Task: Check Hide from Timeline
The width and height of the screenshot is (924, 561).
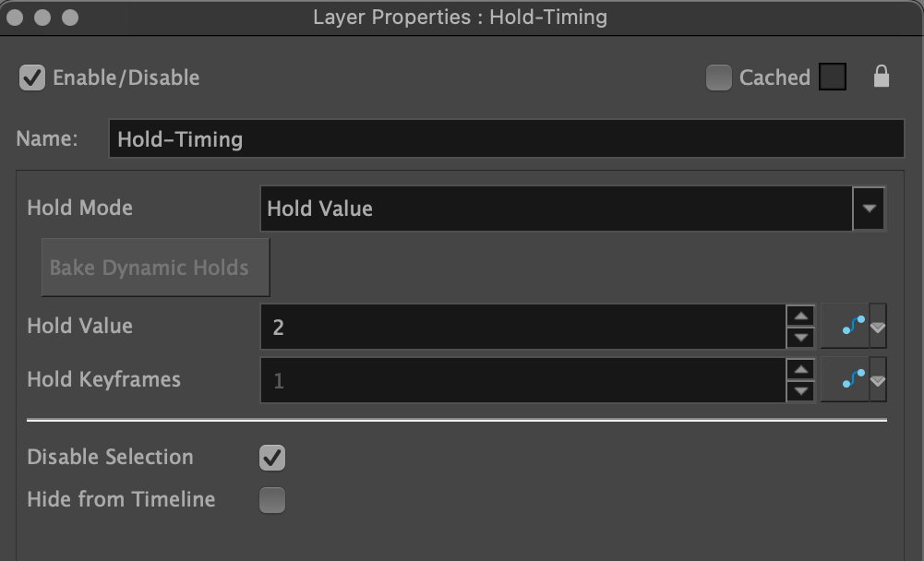Action: click(x=271, y=499)
